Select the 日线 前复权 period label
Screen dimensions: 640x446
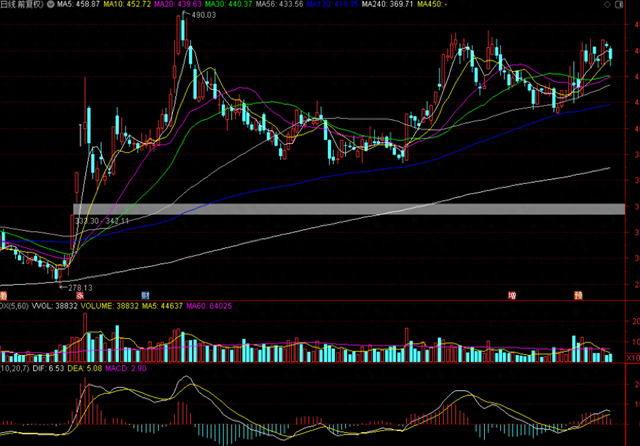click(x=22, y=4)
